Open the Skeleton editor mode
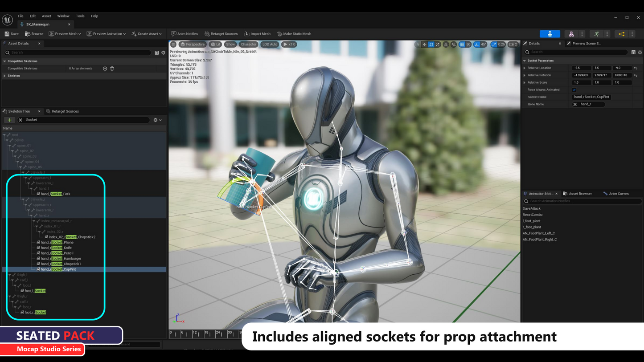 coord(550,34)
